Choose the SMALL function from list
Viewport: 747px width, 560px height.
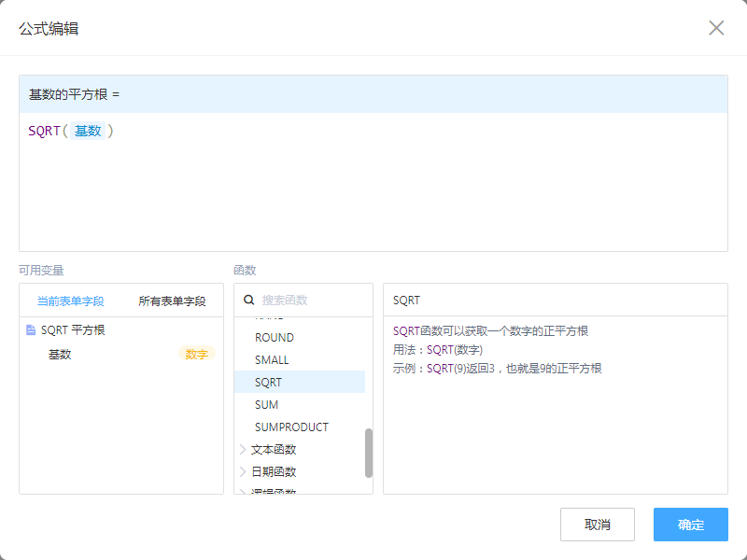pyautogui.click(x=272, y=359)
